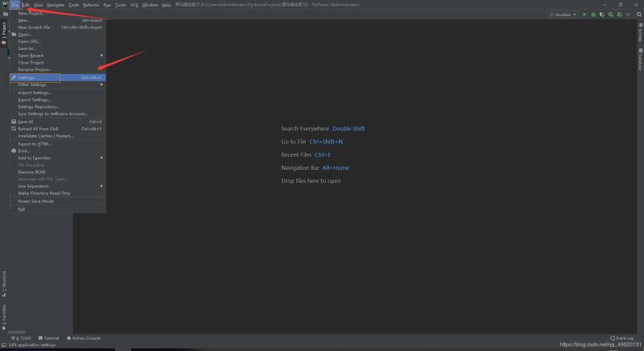Choose Export Settings... menu entry

(57, 100)
